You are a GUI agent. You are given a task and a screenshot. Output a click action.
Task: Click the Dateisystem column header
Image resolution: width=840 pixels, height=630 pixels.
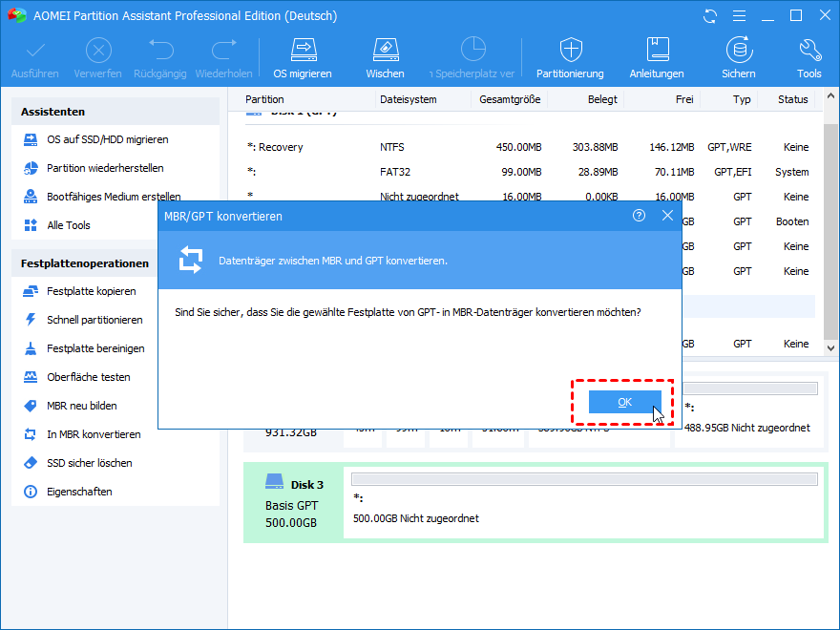[409, 99]
